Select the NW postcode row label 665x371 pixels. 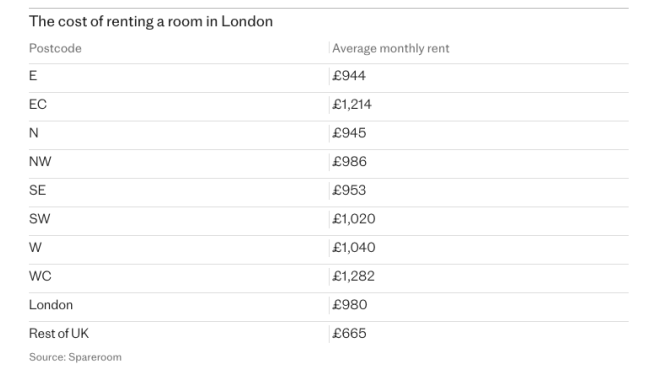(x=40, y=162)
